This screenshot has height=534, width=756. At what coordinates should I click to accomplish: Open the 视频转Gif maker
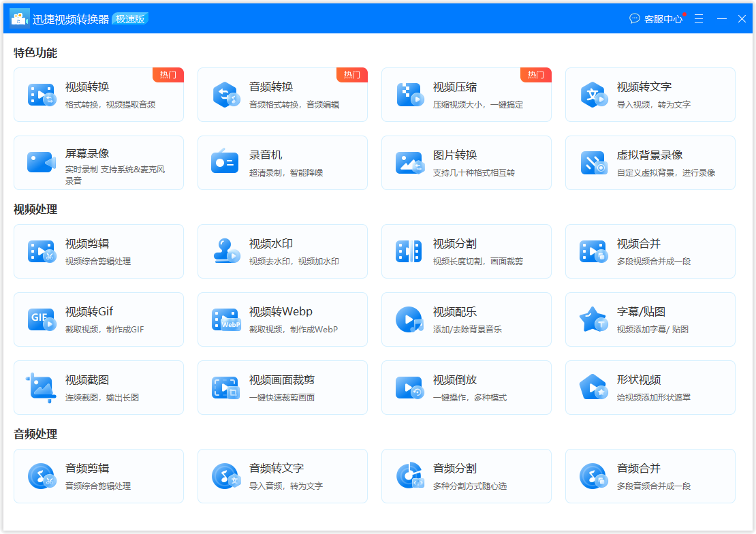pyautogui.click(x=98, y=319)
